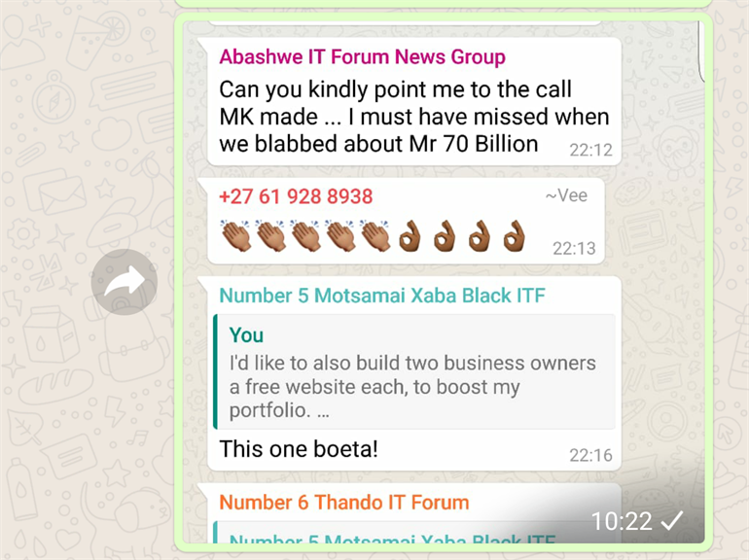
Task: Select the 'This one boeta!' message text
Action: point(299,449)
